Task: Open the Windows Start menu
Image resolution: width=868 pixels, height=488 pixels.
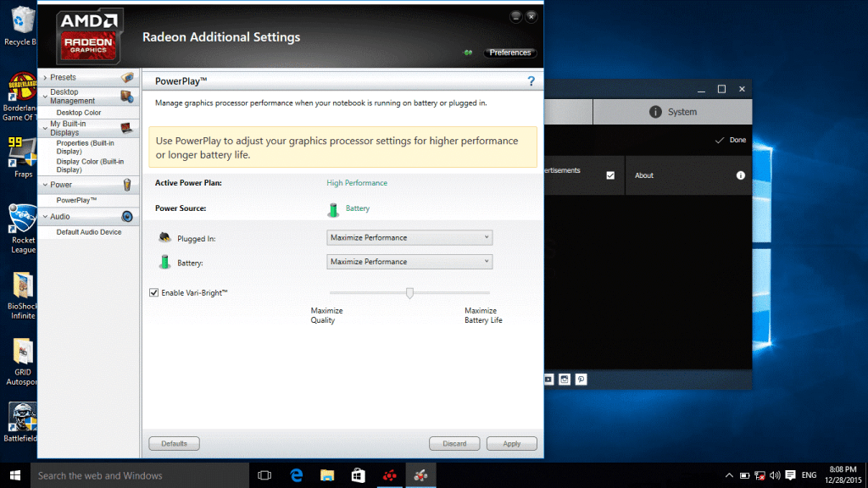Action: point(15,475)
